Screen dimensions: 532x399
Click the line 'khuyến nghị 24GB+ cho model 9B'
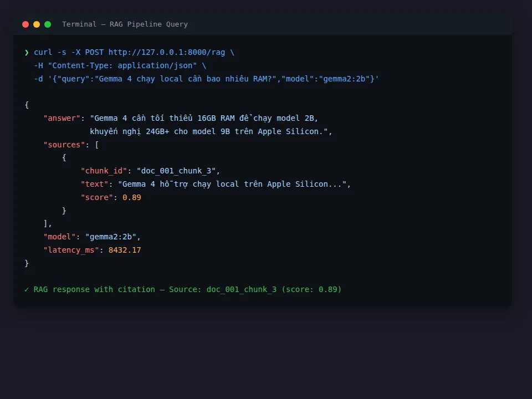(211, 131)
